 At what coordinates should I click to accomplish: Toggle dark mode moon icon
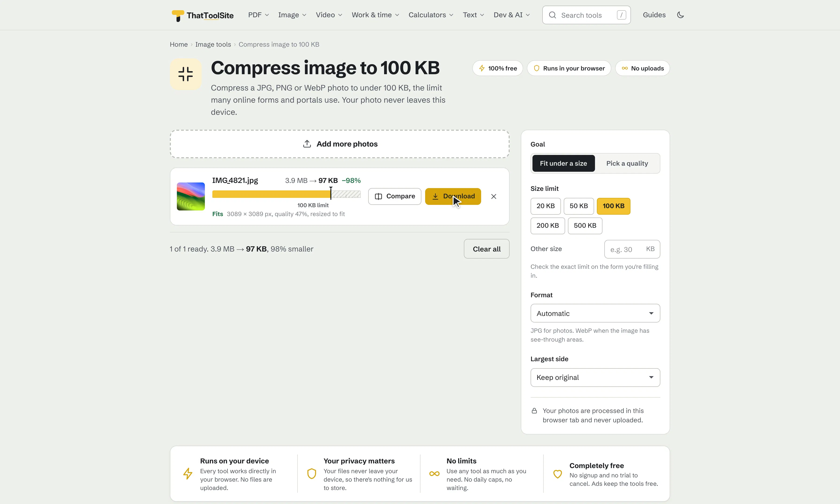[680, 15]
